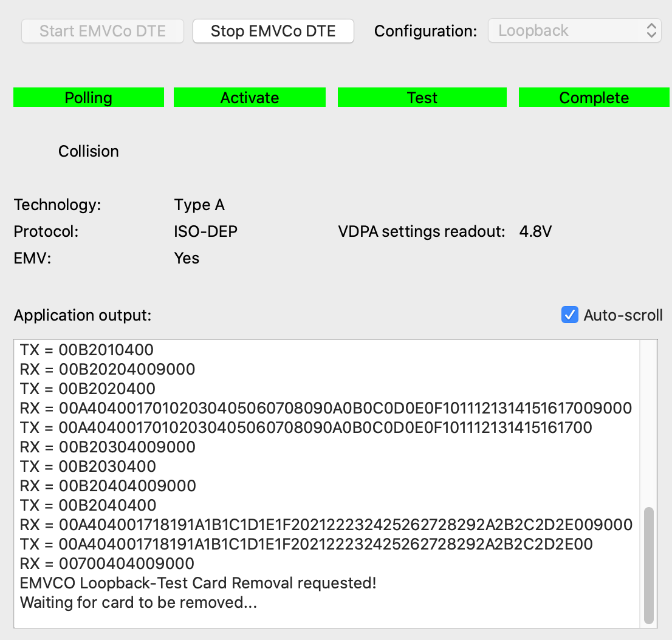Select the green Activate status indicator

point(250,97)
